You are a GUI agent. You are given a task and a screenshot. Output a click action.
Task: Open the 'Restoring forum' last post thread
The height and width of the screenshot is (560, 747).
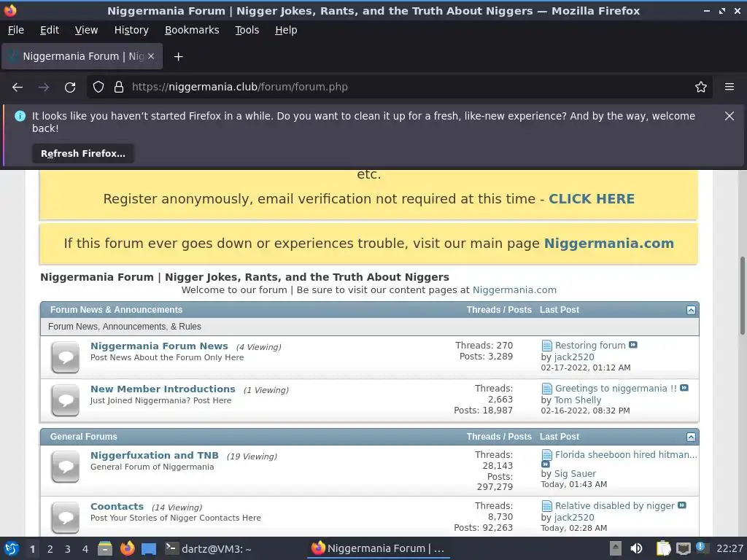[590, 345]
